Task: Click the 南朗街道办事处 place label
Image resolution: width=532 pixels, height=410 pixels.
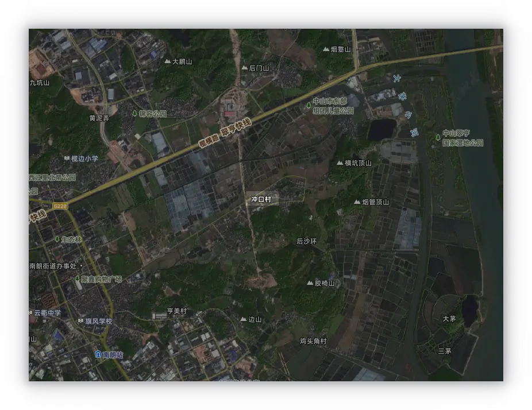Action: (x=53, y=266)
